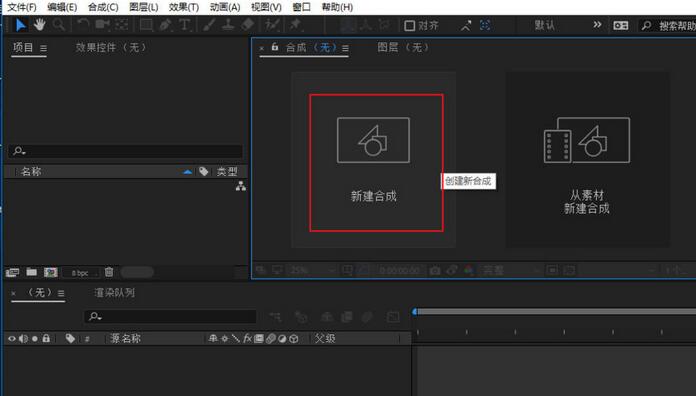The width and height of the screenshot is (696, 396).
Task: Click the 从素材新建合成 button
Action: coord(587,159)
